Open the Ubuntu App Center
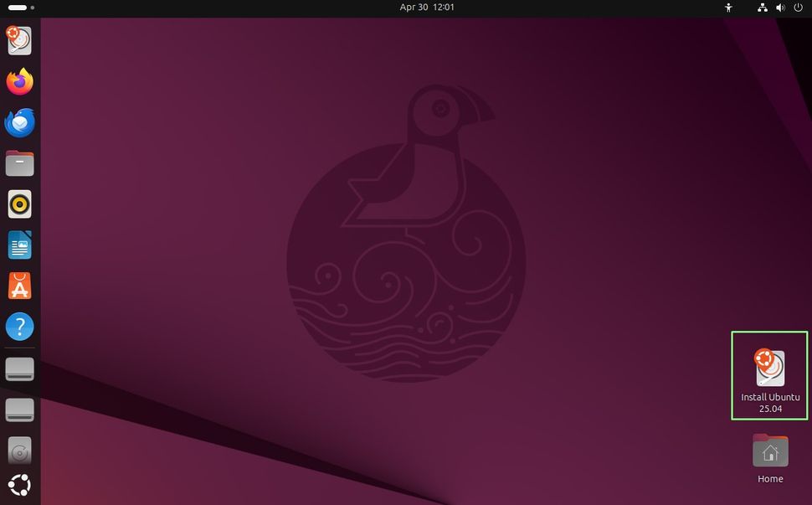Screen dimensions: 812x505 (19, 286)
